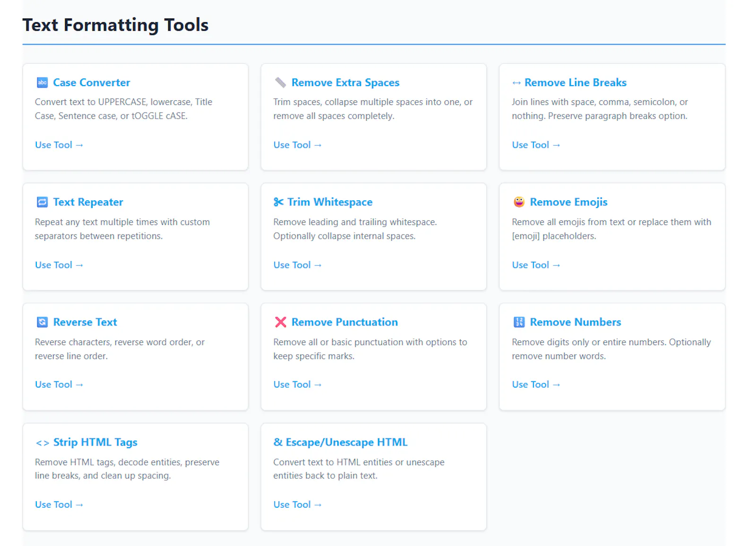This screenshot has width=756, height=546.
Task: Open the Remove Emojis title link
Action: (x=568, y=202)
